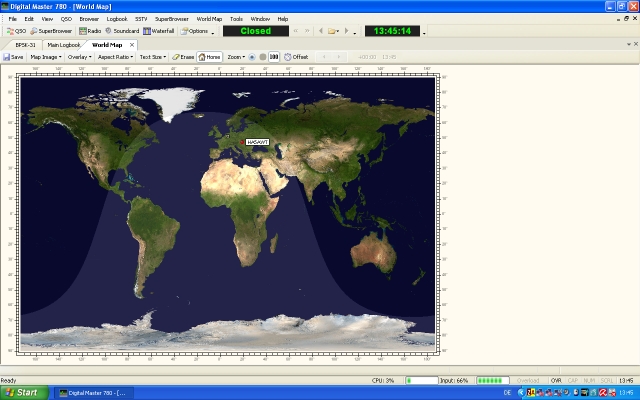Click the HA5AVT station label on map

click(257, 143)
